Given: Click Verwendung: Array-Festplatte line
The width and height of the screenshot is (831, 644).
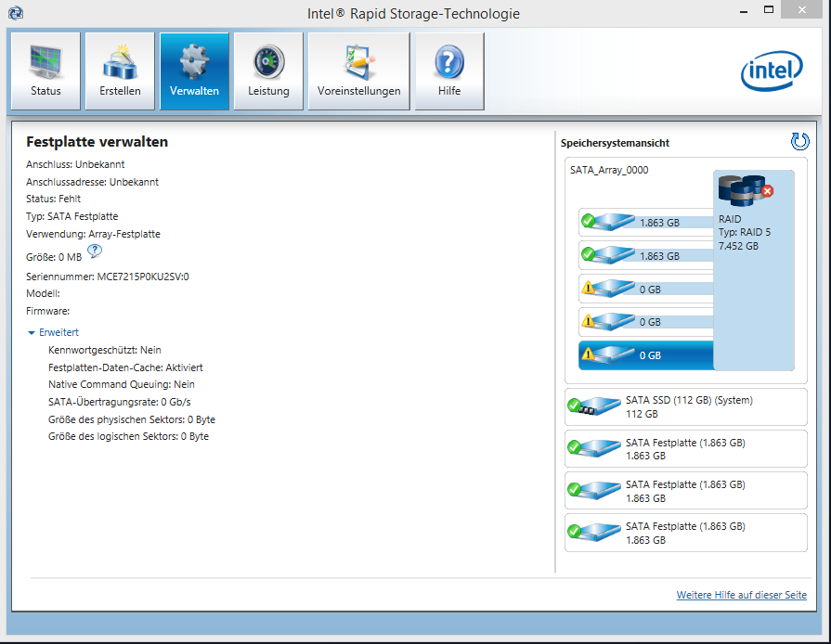Looking at the screenshot, I should click(x=93, y=234).
